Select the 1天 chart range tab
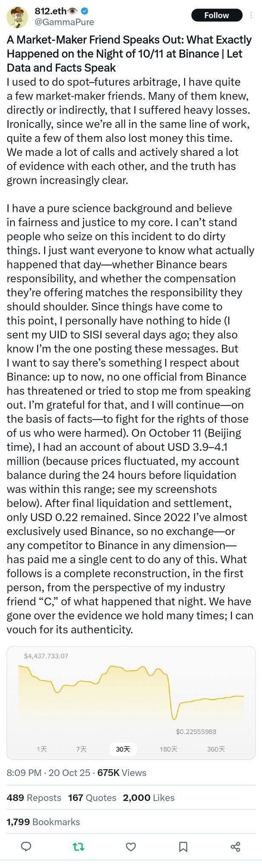 coord(42,749)
